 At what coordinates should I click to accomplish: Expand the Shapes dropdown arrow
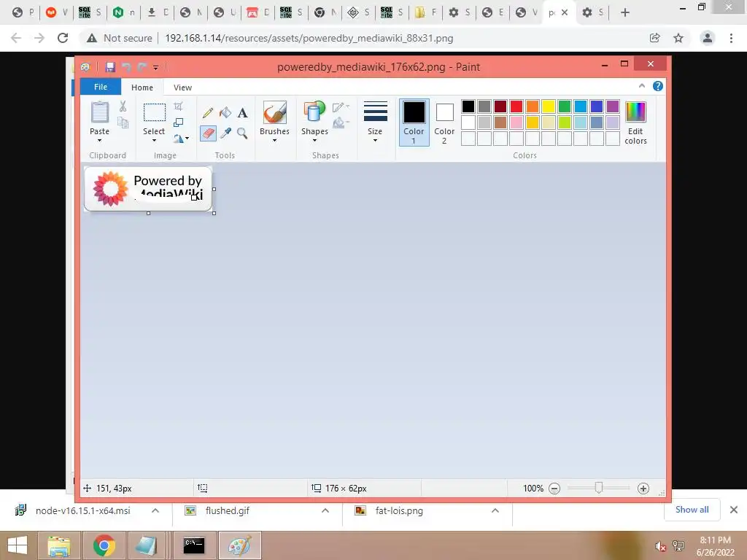coord(314,141)
